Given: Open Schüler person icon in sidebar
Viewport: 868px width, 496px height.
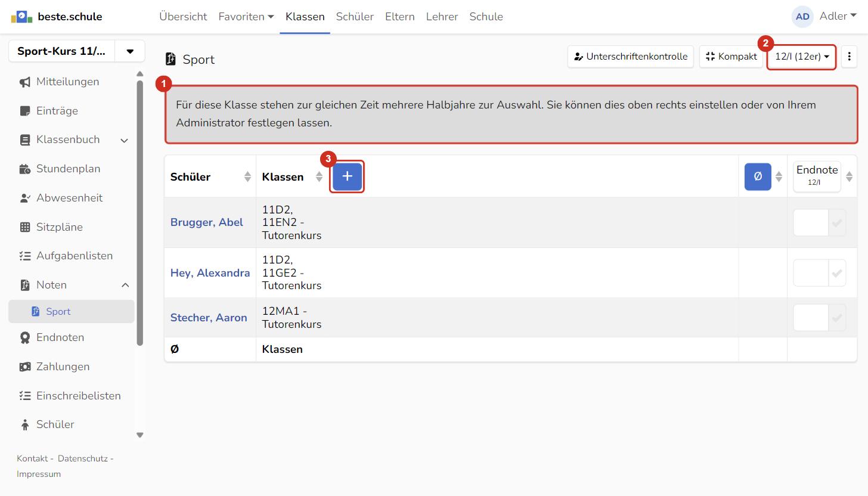Looking at the screenshot, I should pyautogui.click(x=24, y=424).
